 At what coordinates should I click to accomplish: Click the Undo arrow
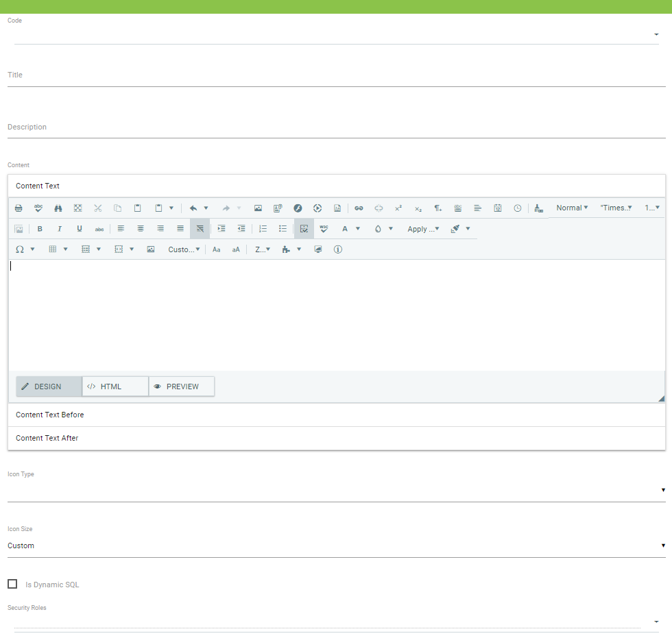193,208
